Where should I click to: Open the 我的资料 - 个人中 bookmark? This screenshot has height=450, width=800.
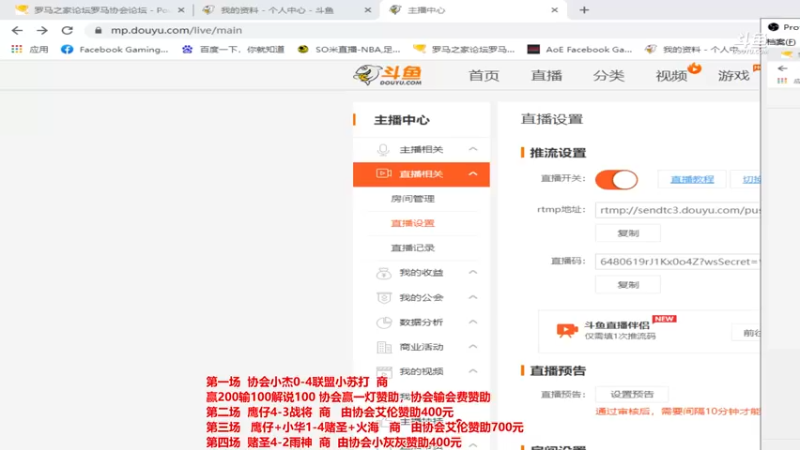pyautogui.click(x=691, y=49)
